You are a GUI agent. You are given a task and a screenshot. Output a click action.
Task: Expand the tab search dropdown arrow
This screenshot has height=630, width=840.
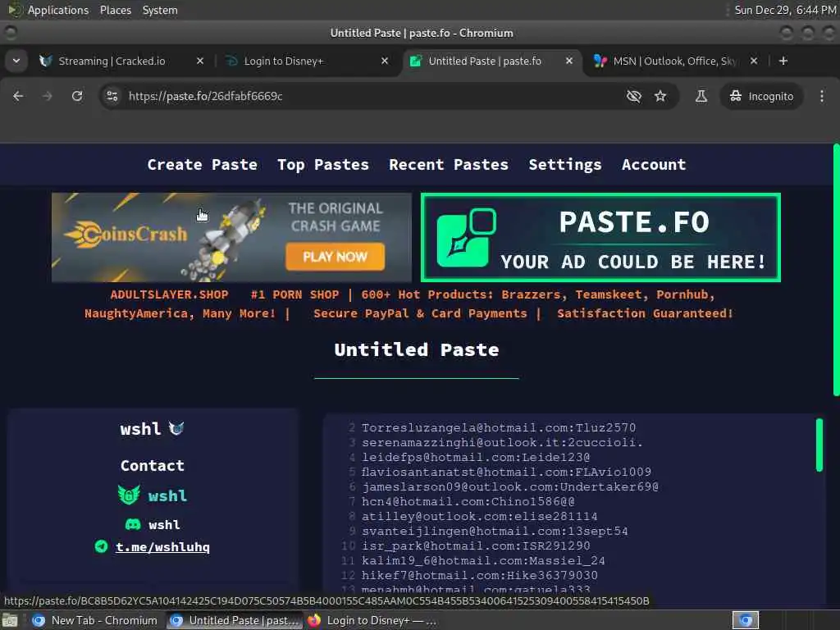16,61
